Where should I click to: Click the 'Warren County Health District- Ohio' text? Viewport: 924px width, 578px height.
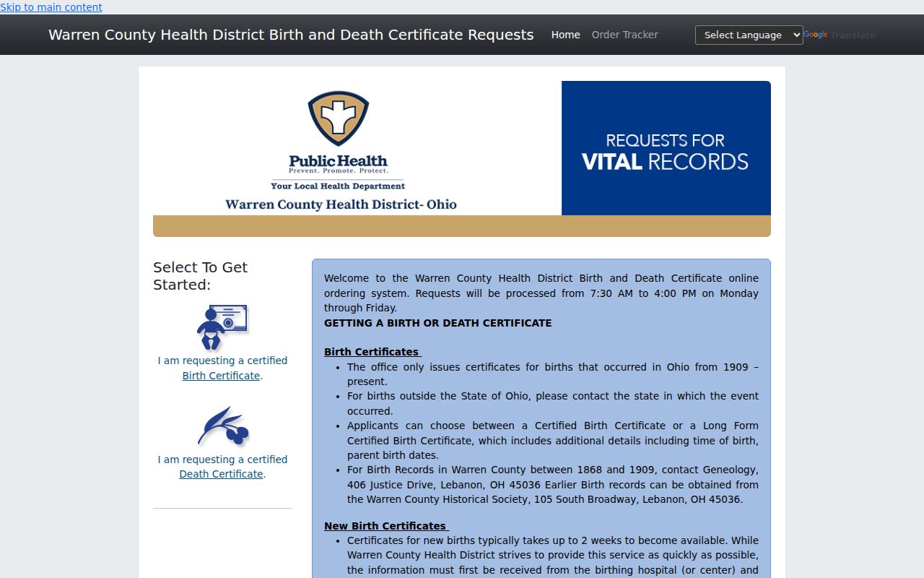coord(341,204)
